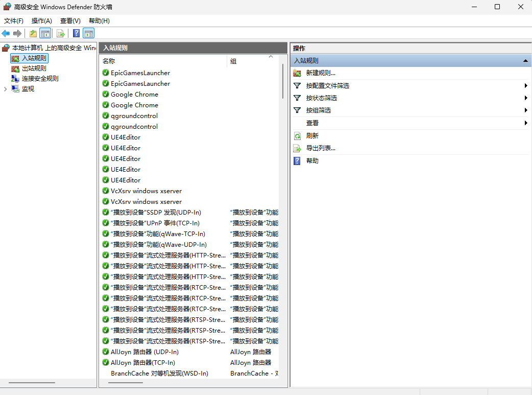The height and width of the screenshot is (395, 532).
Task: Click the 连接安全规则 tree node icon
Action: [x=15, y=79]
